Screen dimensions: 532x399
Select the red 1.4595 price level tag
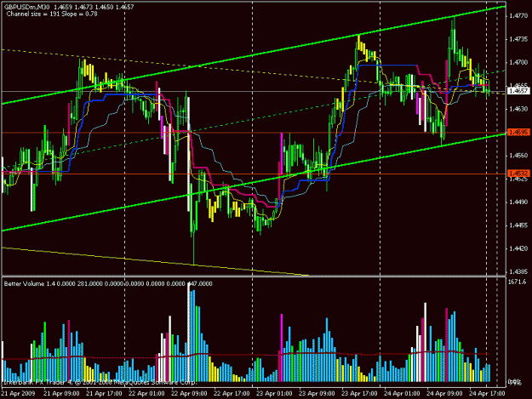coord(518,132)
